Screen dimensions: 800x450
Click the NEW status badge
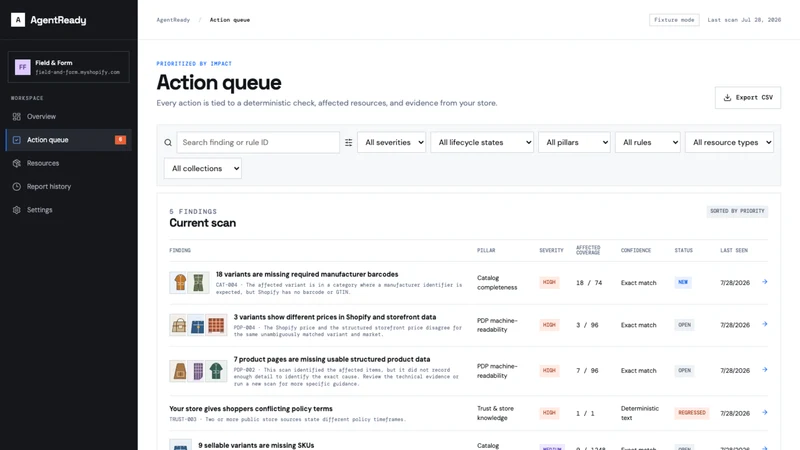(683, 282)
